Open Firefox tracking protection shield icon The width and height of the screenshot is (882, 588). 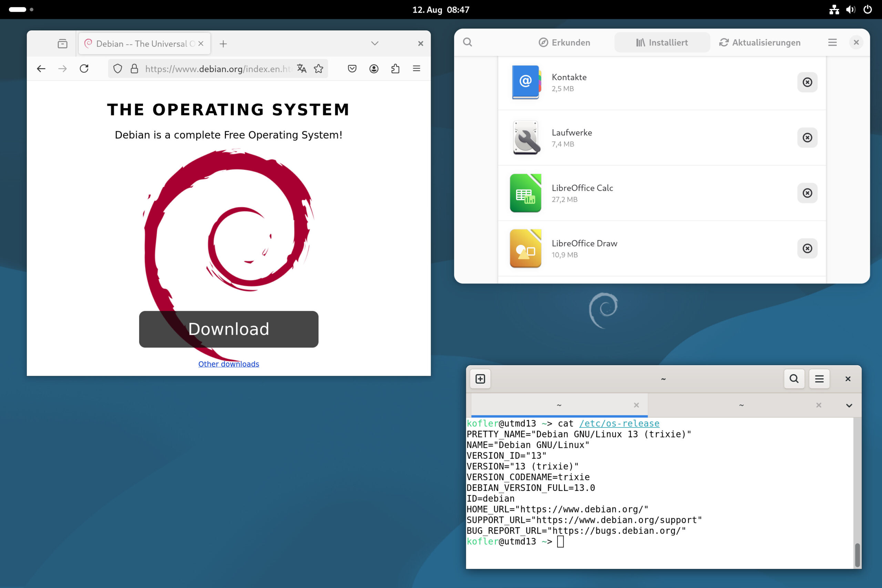tap(118, 69)
